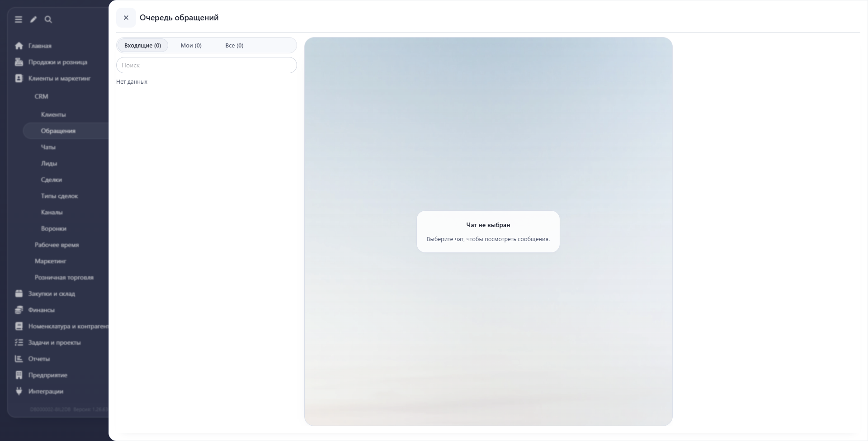Viewport: 868px width, 441px height.
Task: Open Отчеты menu item
Action: 39,359
